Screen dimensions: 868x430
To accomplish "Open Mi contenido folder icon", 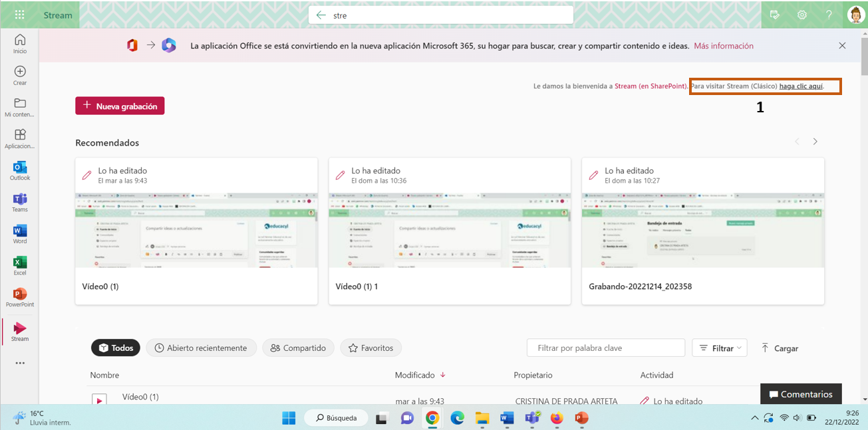I will pos(20,107).
